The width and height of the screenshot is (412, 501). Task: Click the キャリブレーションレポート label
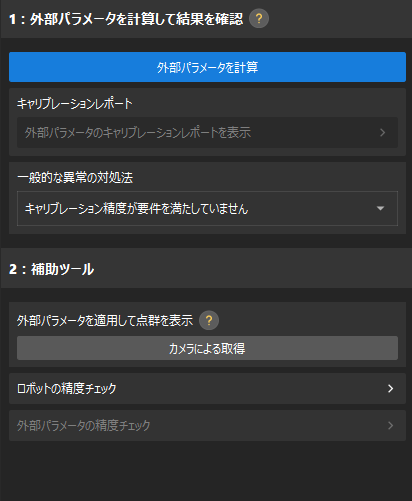tap(75, 104)
